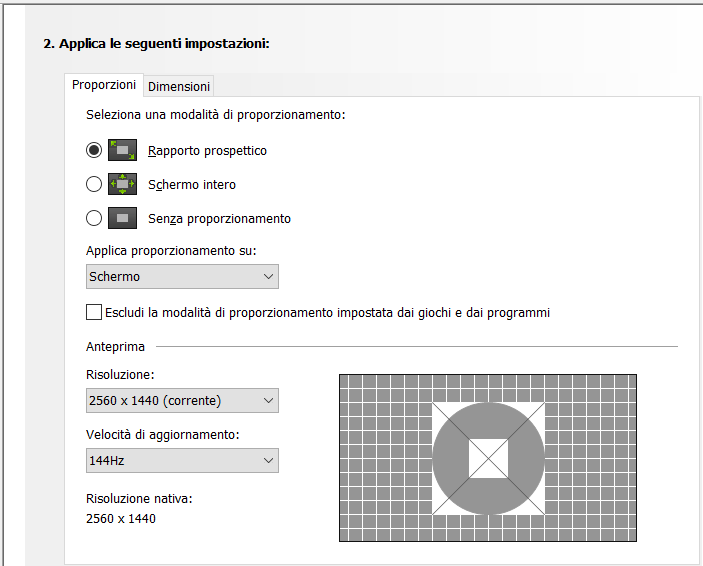703x566 pixels.
Task: Open the Risoluzione dropdown showing 2560 x 1440
Action: tap(182, 401)
